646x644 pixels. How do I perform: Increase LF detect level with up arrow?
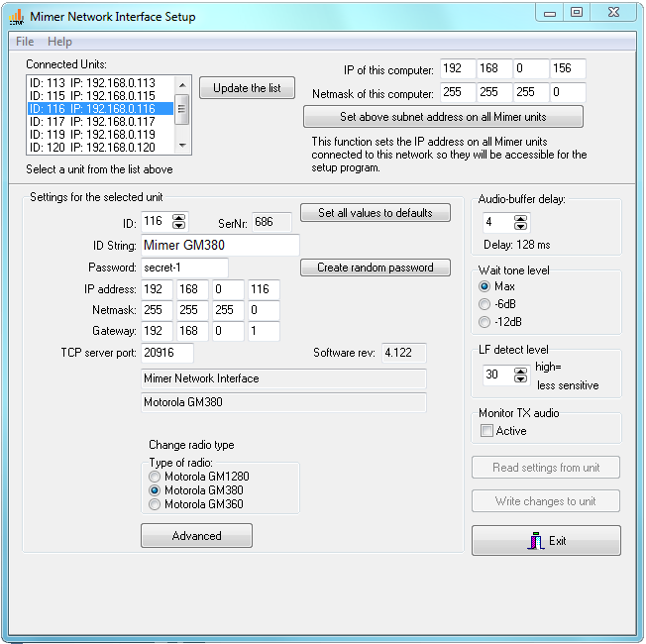[x=520, y=371]
